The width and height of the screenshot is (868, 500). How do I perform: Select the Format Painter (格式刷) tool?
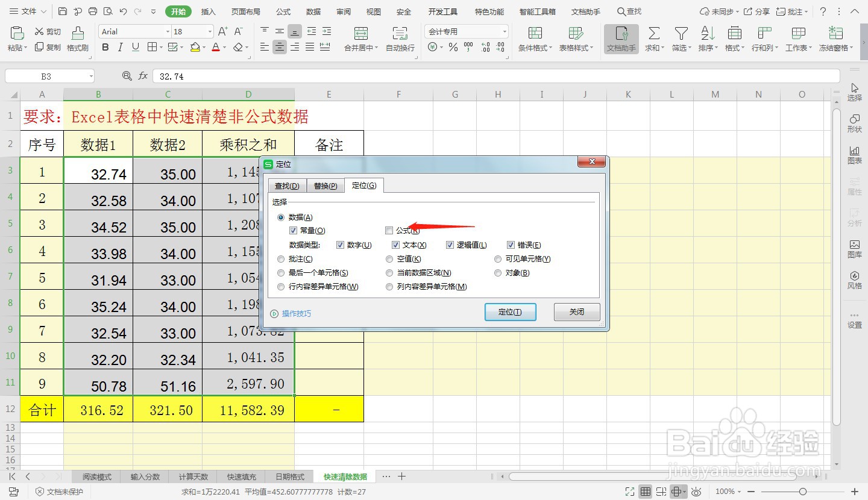coord(78,39)
